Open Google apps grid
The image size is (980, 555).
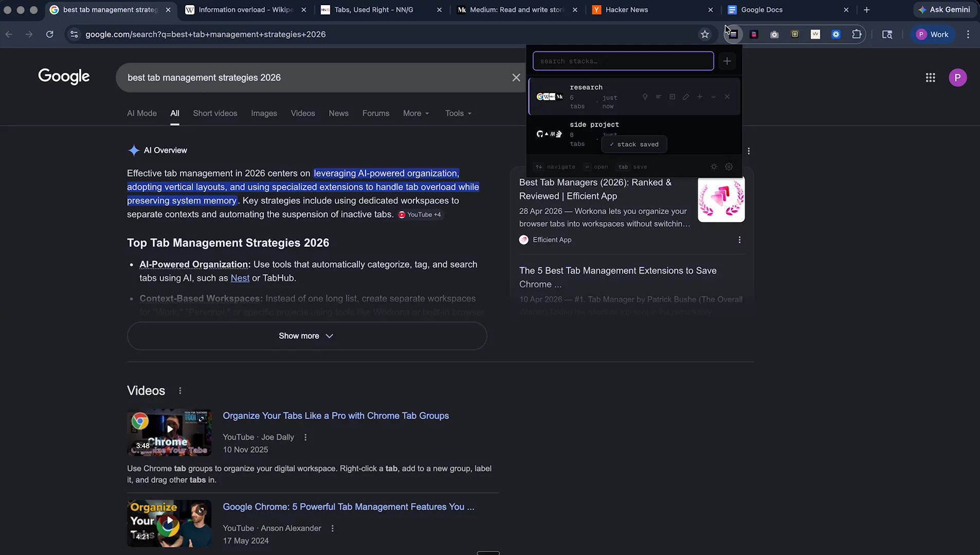(x=931, y=78)
